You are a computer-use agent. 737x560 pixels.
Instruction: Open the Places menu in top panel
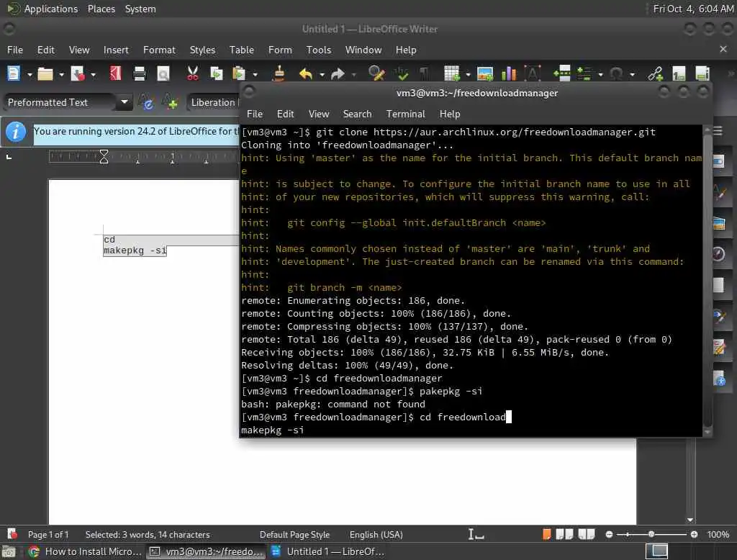tap(101, 9)
